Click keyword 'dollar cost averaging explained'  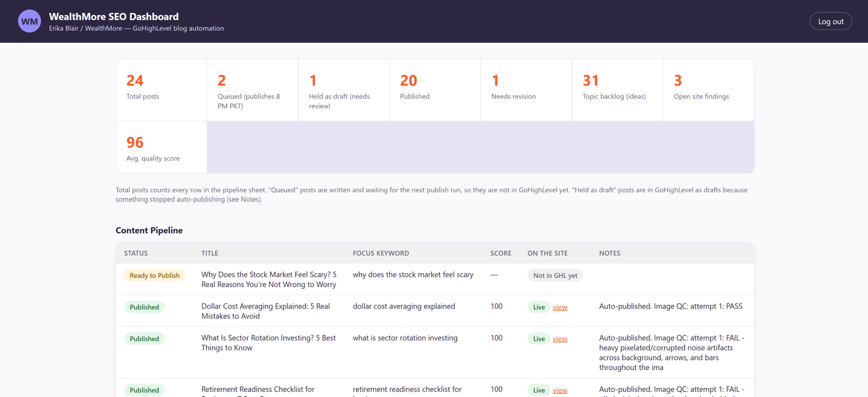point(404,306)
